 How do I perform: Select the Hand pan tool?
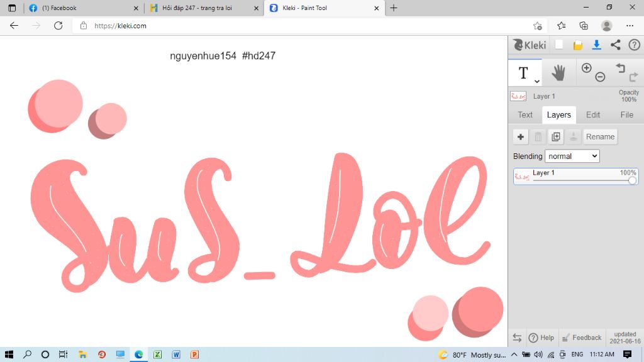coord(558,73)
